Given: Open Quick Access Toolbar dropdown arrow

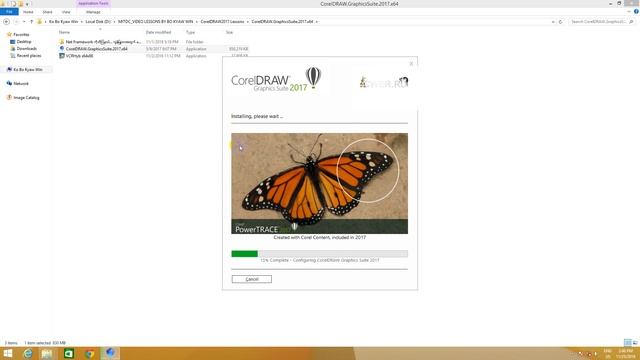Looking at the screenshot, I should pos(27,4).
